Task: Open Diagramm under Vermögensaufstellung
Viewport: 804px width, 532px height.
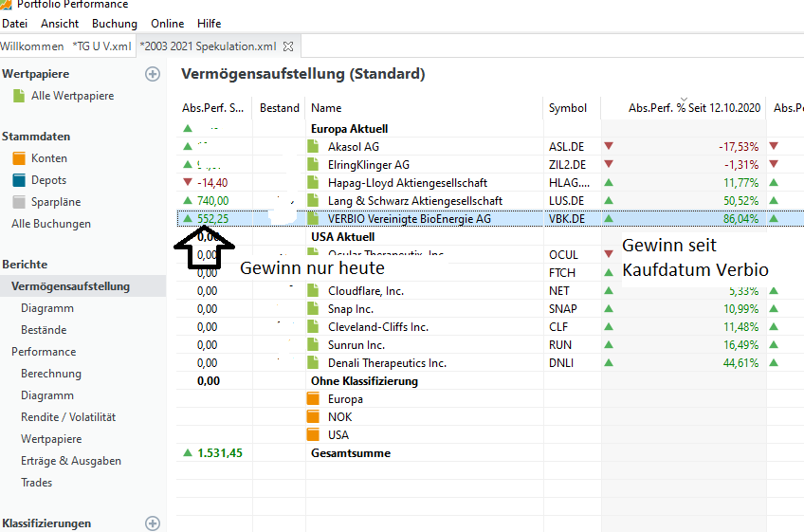Action: click(47, 308)
